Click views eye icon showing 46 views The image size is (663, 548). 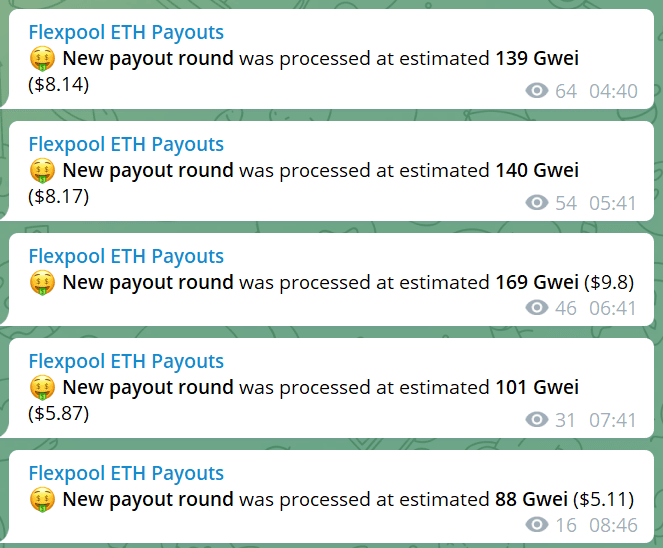tap(537, 307)
